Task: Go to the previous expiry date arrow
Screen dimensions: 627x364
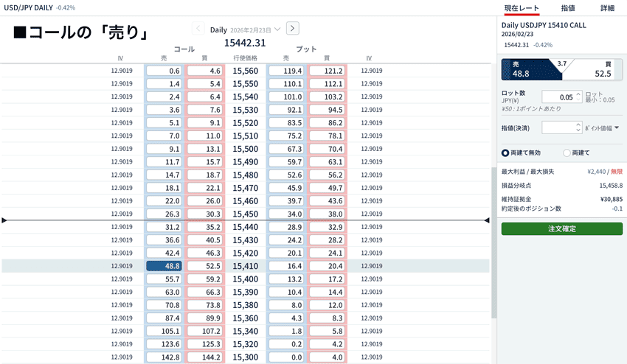Action: tap(198, 29)
